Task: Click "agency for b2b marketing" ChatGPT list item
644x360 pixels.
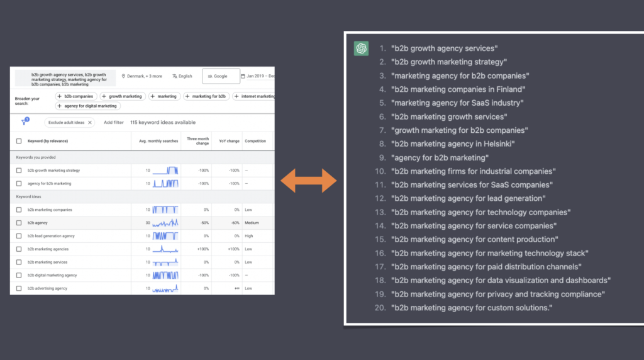Action: coord(440,158)
